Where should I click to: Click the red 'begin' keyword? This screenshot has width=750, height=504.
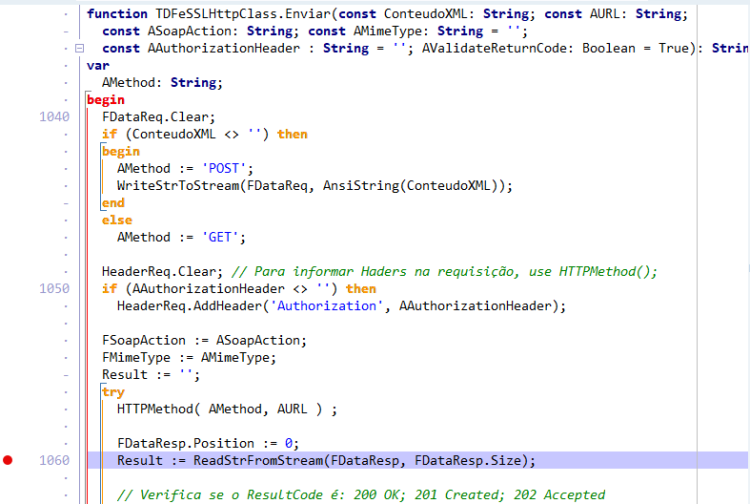pos(106,99)
